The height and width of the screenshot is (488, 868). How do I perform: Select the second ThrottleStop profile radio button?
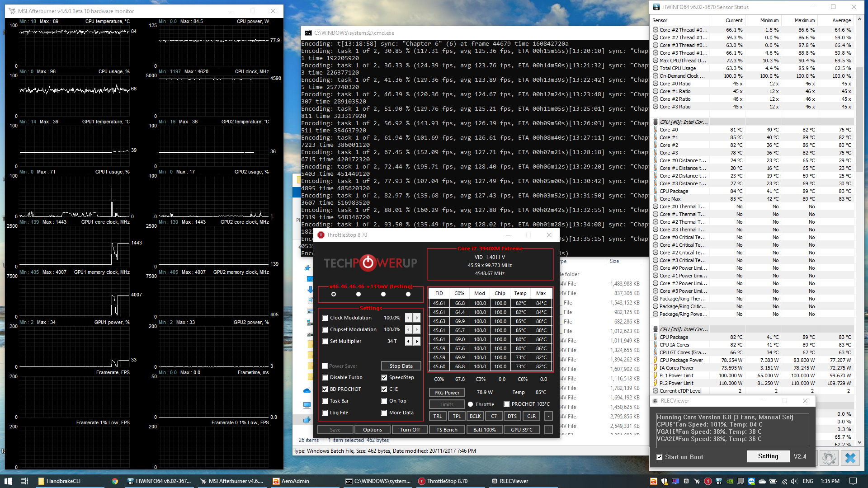pos(359,295)
